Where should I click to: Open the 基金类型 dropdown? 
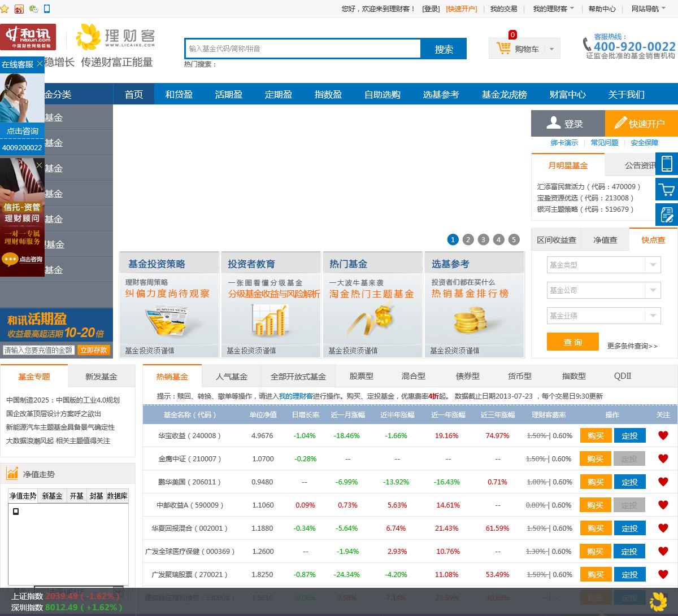click(x=603, y=264)
